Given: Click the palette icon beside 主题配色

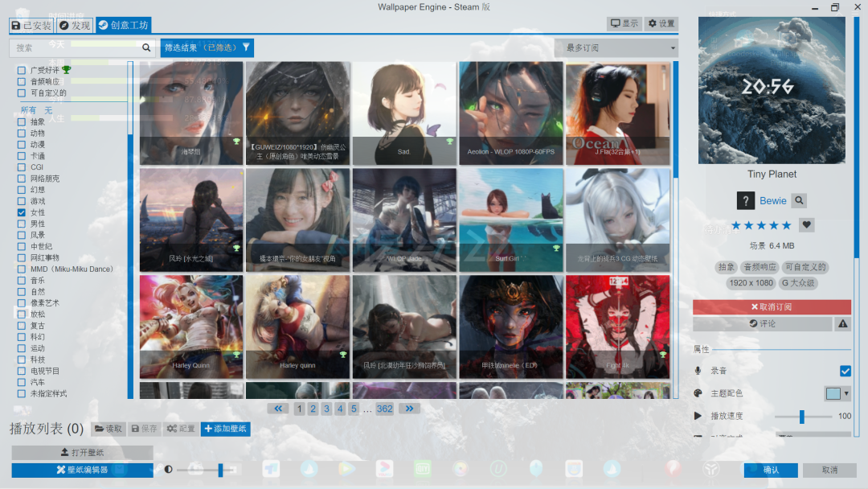Looking at the screenshot, I should tap(698, 393).
